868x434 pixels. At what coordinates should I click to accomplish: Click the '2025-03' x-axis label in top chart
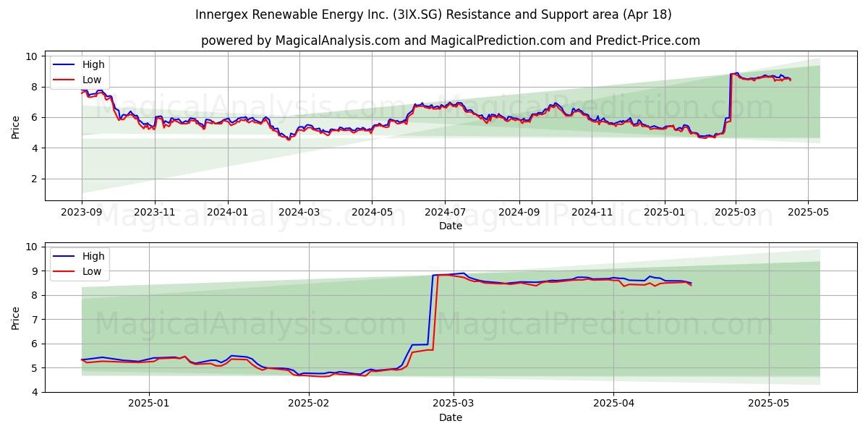[x=736, y=213]
